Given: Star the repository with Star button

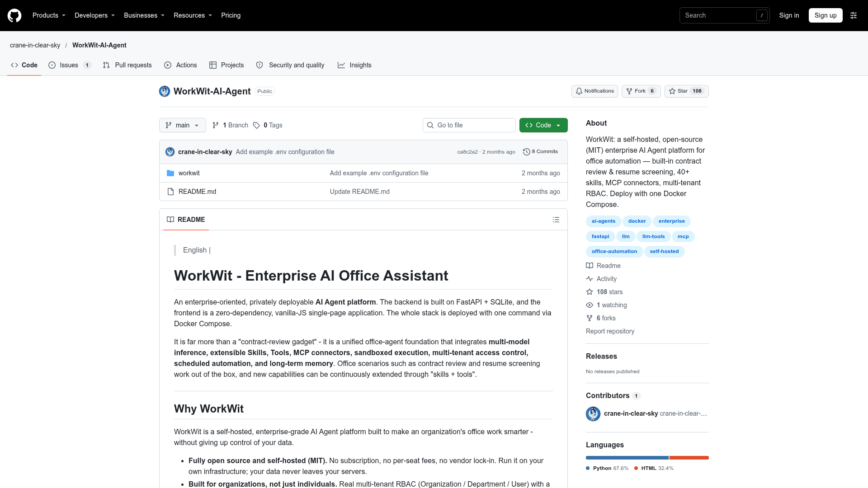Looking at the screenshot, I should click(x=686, y=91).
